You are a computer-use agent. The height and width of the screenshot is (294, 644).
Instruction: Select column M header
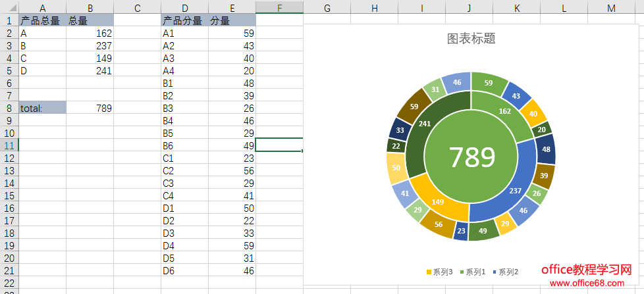pos(611,8)
